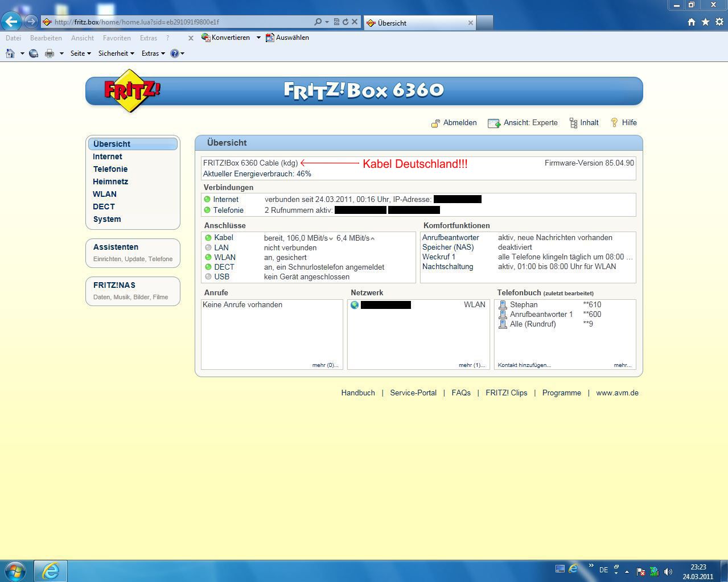Screen dimensions: 728x582
Task: Open the address bar search dropdown arrow
Action: click(x=327, y=22)
